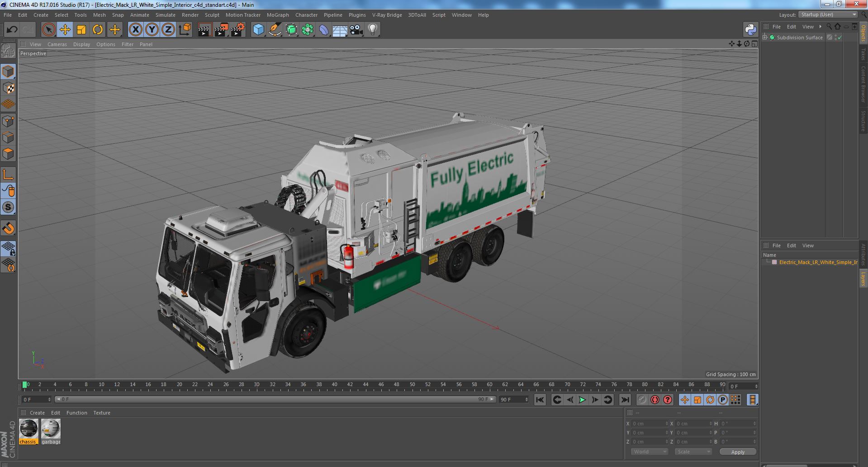
Task: Click the timeline range slider bar
Action: [275, 400]
